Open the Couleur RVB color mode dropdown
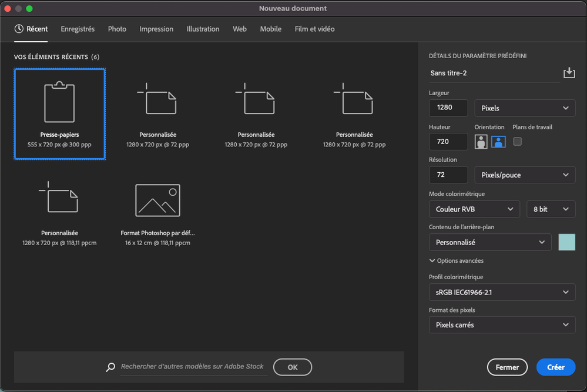The image size is (587, 392). pyautogui.click(x=474, y=209)
